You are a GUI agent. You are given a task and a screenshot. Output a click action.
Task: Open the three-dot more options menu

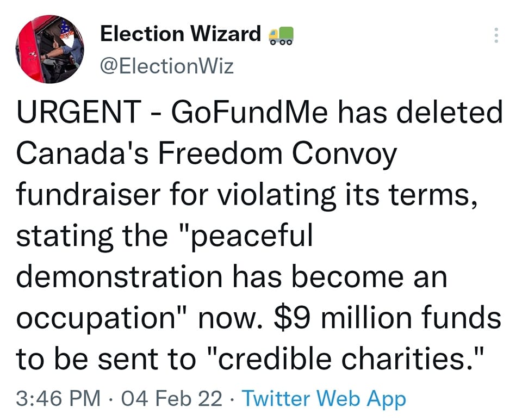tap(495, 35)
